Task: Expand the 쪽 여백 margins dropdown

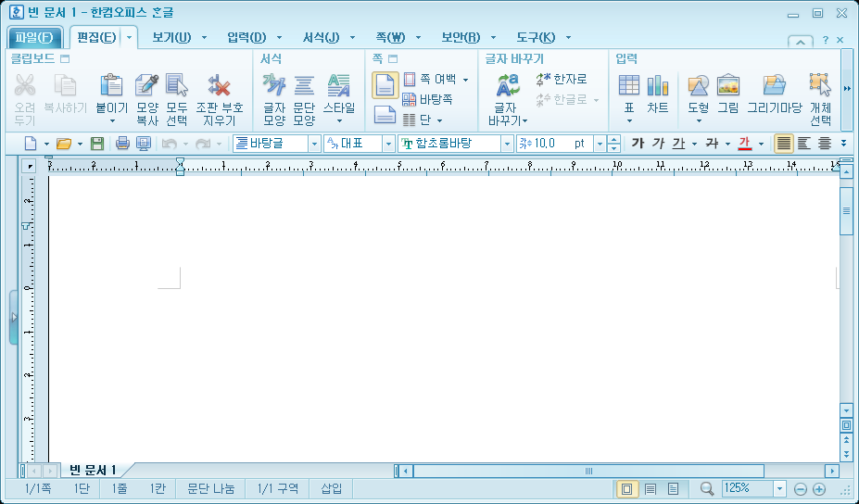Action: [x=466, y=80]
